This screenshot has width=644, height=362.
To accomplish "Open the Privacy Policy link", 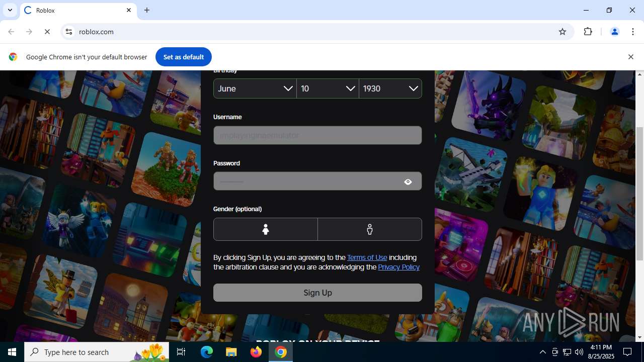I will click(398, 267).
